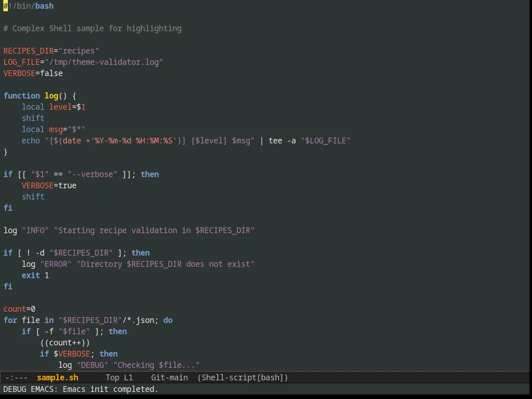Click the VERBOSE=false line
532x399 pixels.
[33, 73]
